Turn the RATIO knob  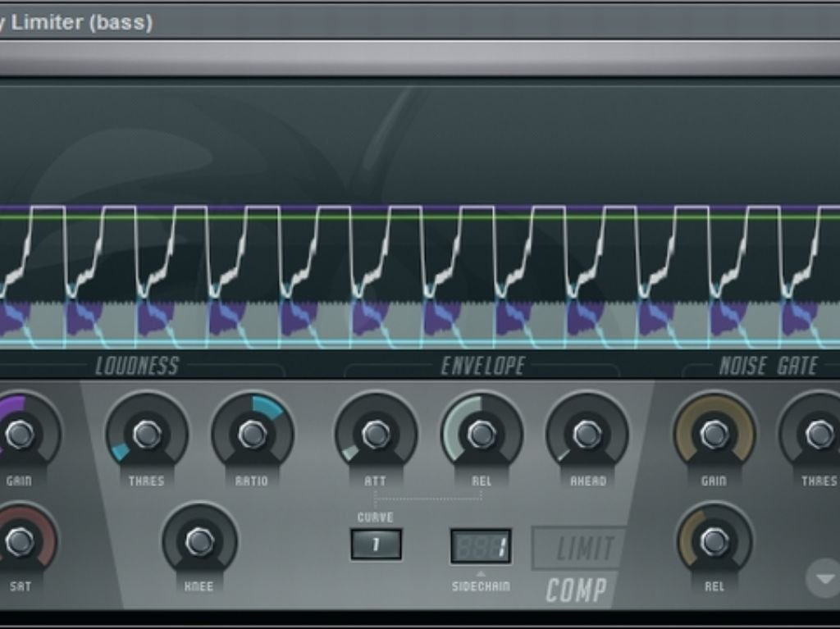click(253, 434)
